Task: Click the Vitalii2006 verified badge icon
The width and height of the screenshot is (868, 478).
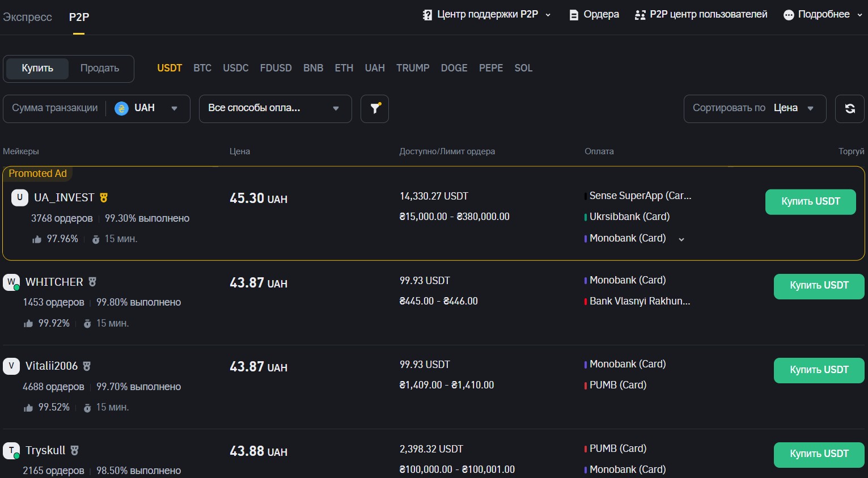Action: click(87, 366)
